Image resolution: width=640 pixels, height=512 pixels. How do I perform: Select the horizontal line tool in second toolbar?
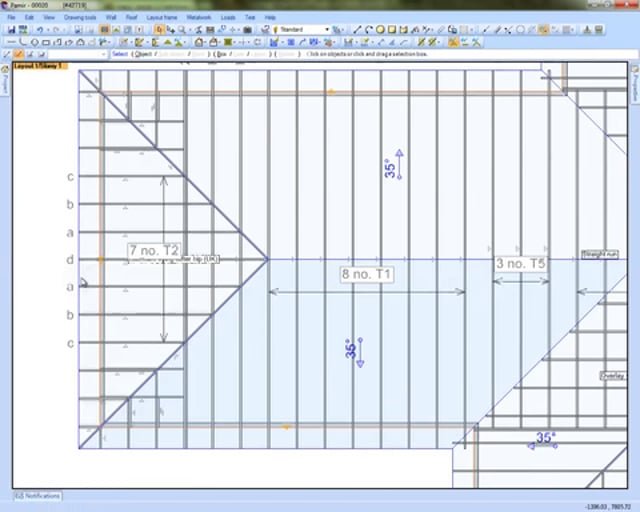pos(11,42)
